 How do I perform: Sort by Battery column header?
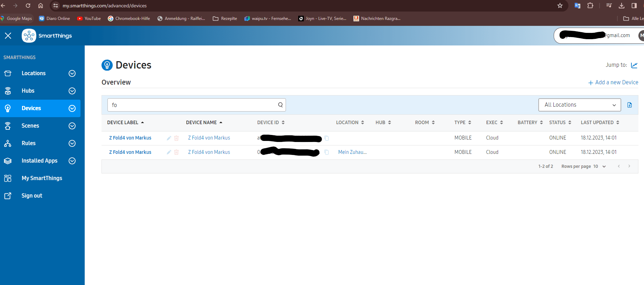tap(530, 123)
